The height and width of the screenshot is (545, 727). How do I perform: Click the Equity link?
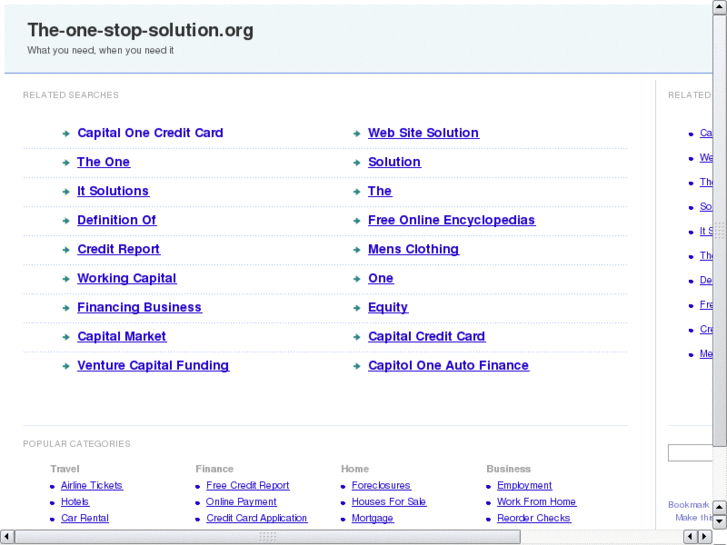coord(388,308)
